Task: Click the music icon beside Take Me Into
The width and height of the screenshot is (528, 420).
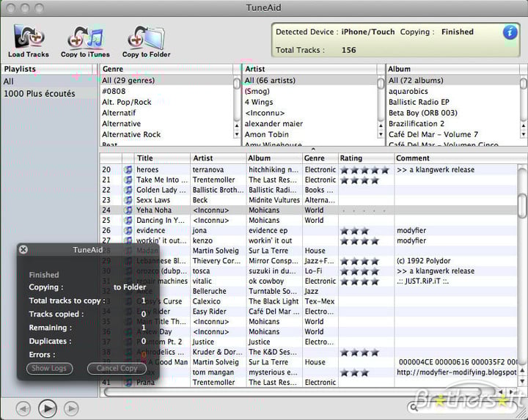Action: tap(128, 180)
